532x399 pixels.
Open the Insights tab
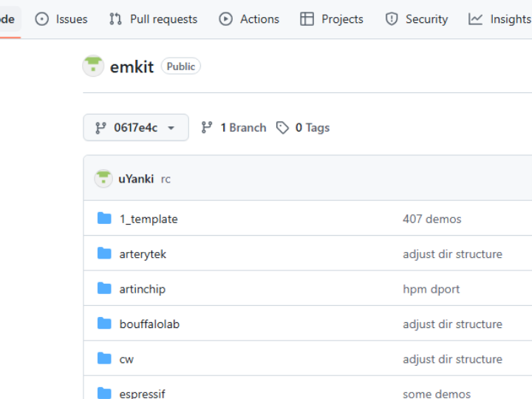tap(500, 19)
